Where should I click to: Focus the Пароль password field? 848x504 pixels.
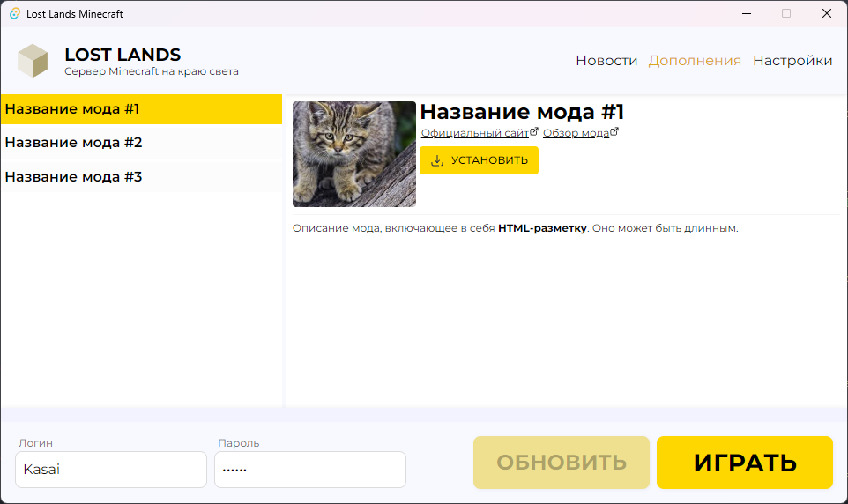[310, 470]
